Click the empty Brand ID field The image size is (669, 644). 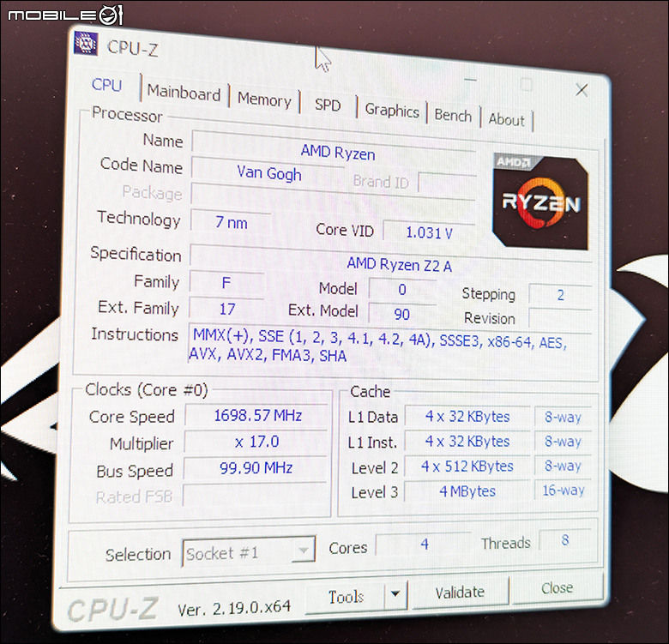click(447, 184)
